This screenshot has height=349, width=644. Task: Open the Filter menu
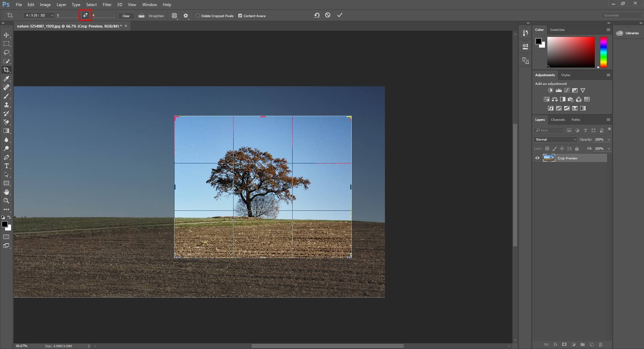pyautogui.click(x=107, y=4)
